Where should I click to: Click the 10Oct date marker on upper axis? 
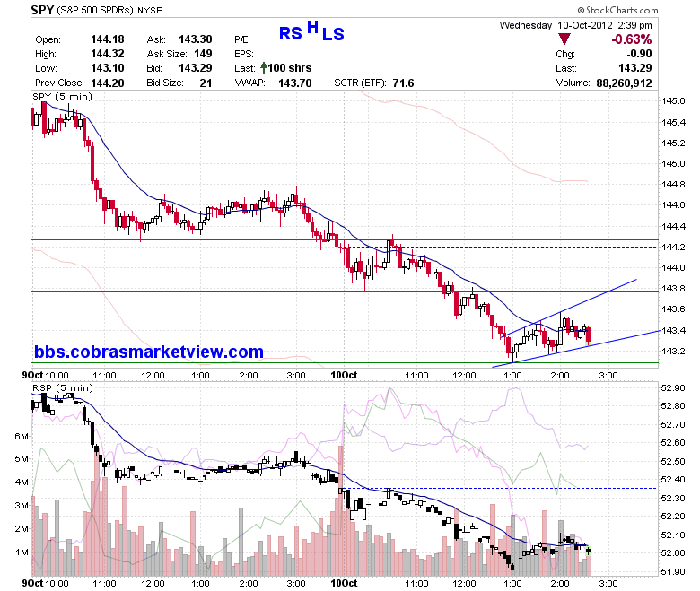coord(344,375)
